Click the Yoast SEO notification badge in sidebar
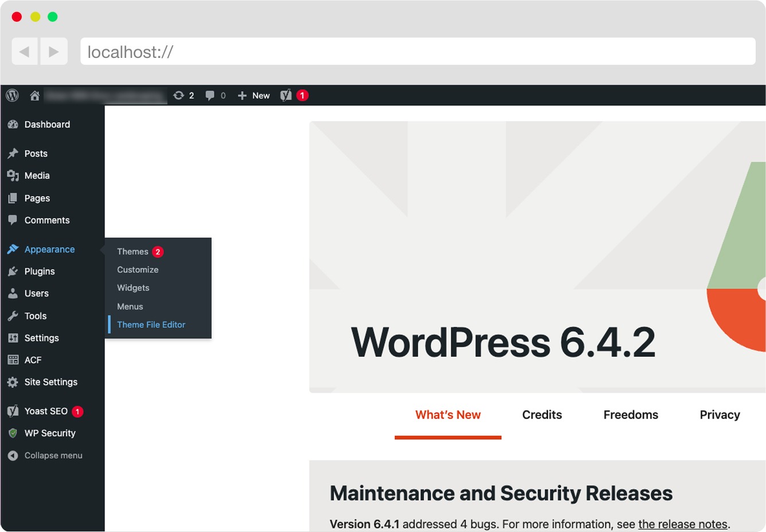 [x=77, y=412]
